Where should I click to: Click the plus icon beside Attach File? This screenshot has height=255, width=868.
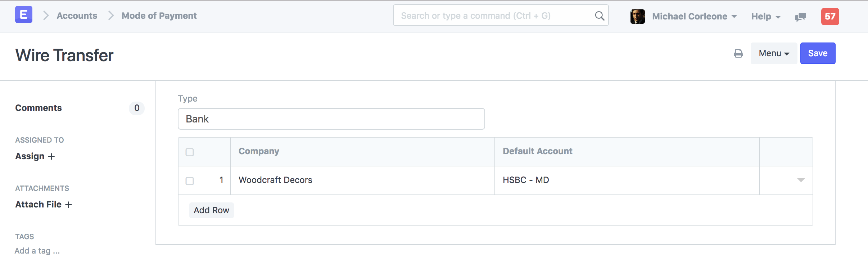click(x=68, y=205)
